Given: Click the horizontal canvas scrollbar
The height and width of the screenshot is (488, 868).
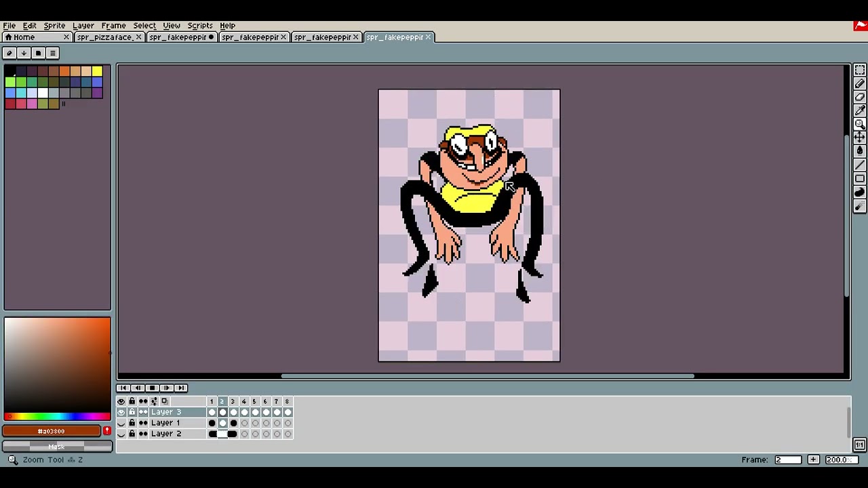Looking at the screenshot, I should [x=488, y=376].
